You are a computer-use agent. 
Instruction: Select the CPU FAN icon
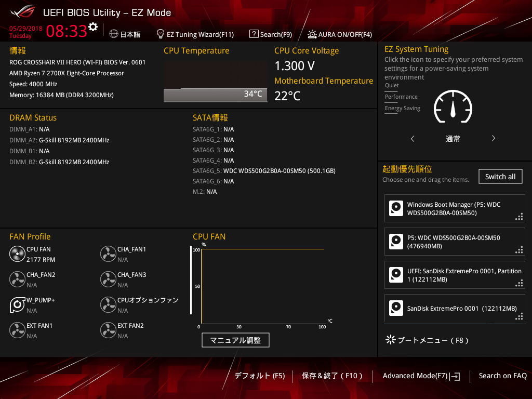pyautogui.click(x=17, y=254)
